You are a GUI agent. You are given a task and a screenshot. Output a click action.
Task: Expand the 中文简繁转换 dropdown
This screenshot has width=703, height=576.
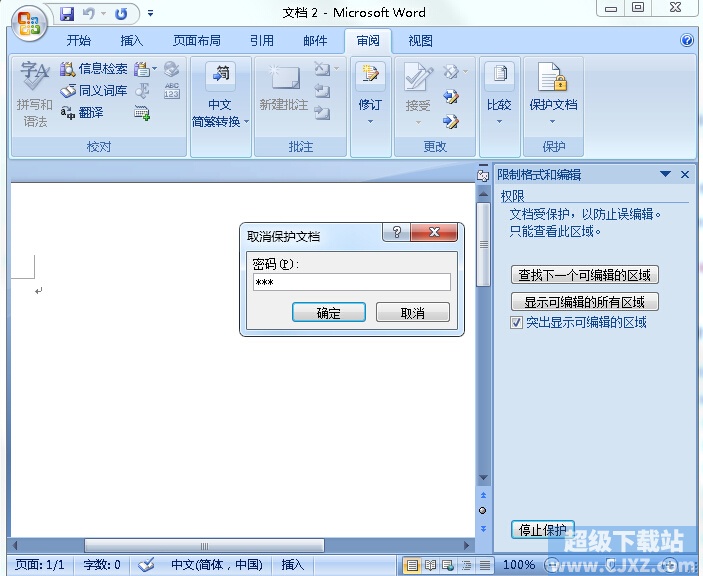click(219, 122)
